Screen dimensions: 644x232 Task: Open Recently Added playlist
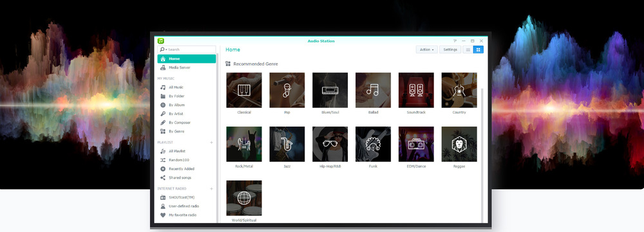pos(187,169)
